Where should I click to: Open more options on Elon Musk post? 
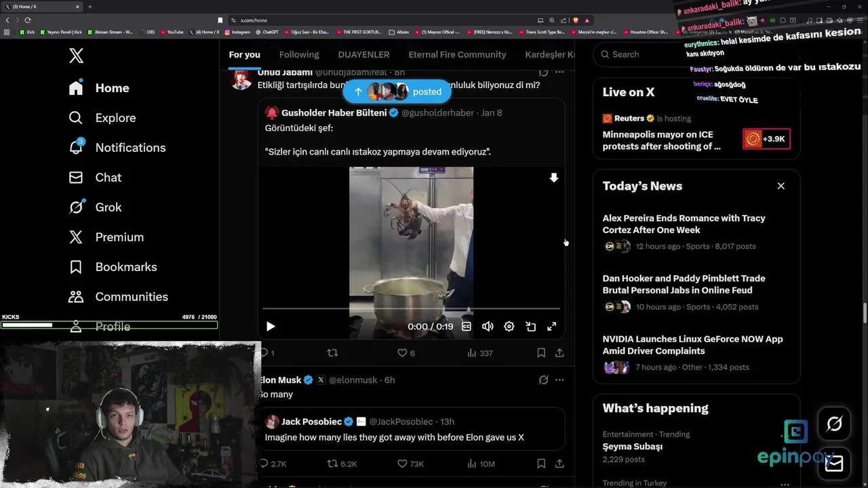point(559,380)
